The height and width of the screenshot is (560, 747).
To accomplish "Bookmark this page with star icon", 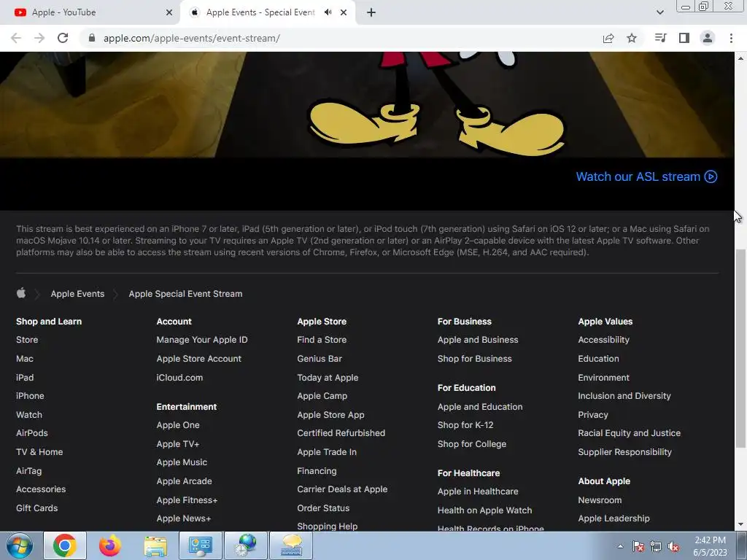I will tap(632, 38).
